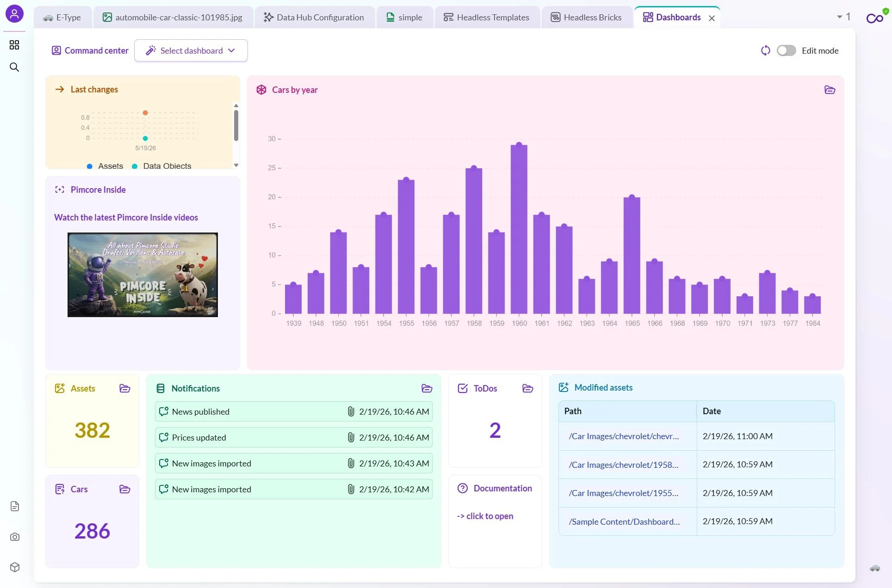
Task: Open folder icon in ToDos widget
Action: pyautogui.click(x=528, y=388)
